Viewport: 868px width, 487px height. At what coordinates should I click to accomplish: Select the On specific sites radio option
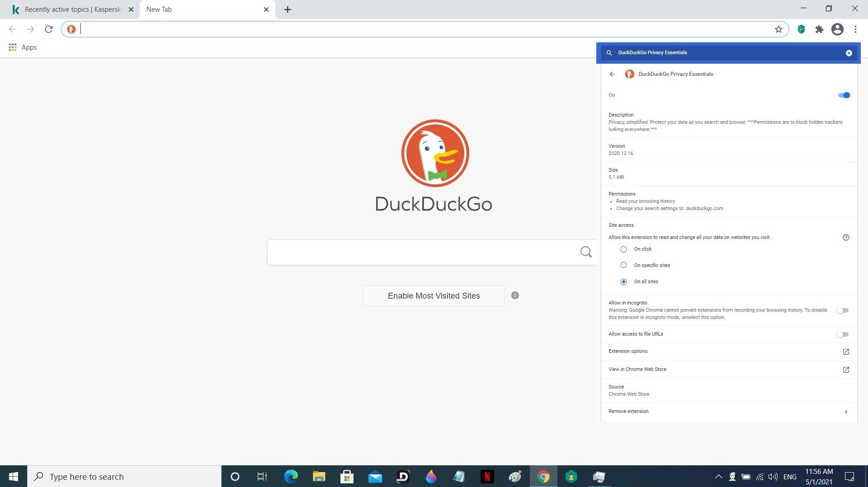click(623, 265)
